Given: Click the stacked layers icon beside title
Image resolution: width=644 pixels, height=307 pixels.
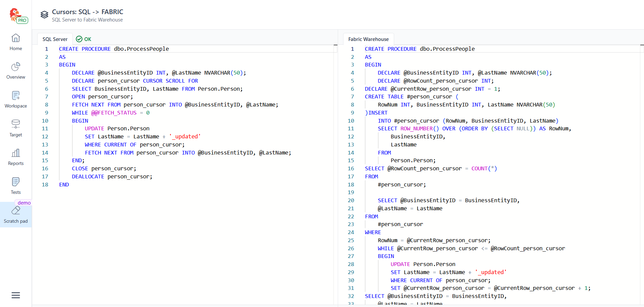Looking at the screenshot, I should [44, 15].
